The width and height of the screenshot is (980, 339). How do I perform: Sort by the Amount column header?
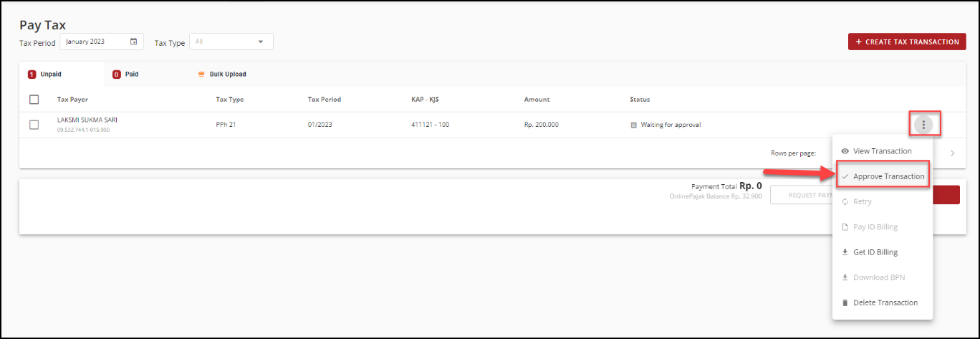(537, 99)
